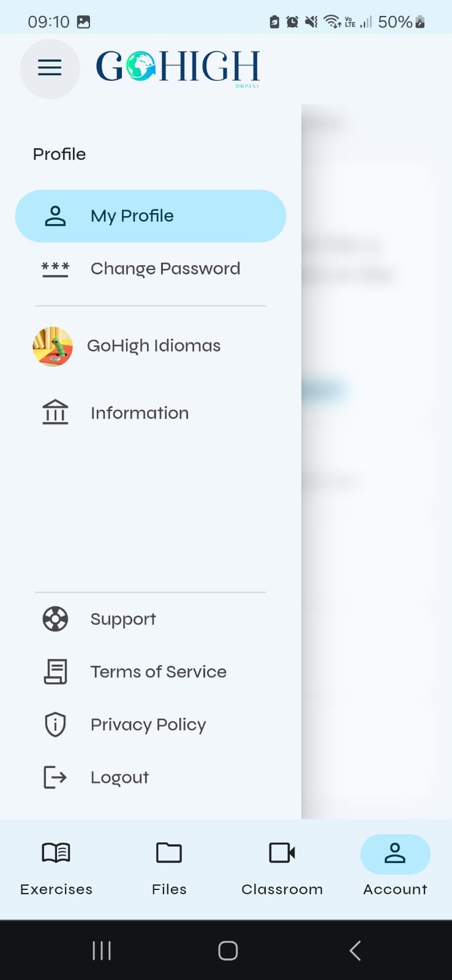Tap the Android back navigation button

355,951
